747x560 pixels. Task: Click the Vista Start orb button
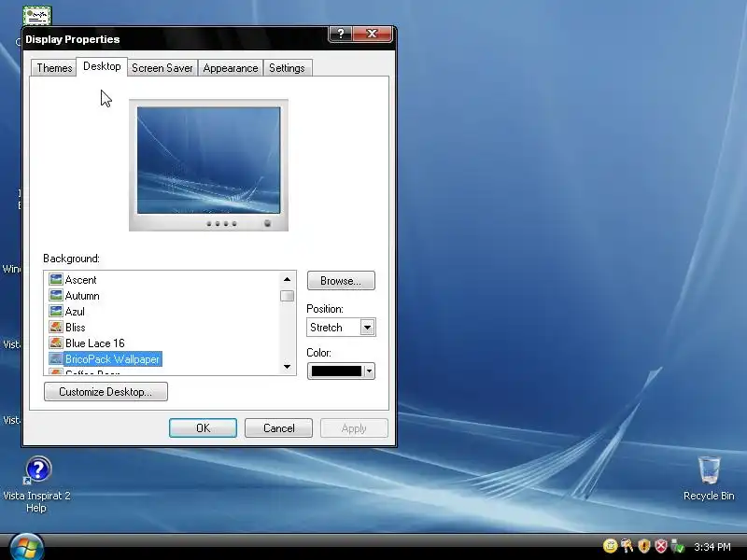27,547
